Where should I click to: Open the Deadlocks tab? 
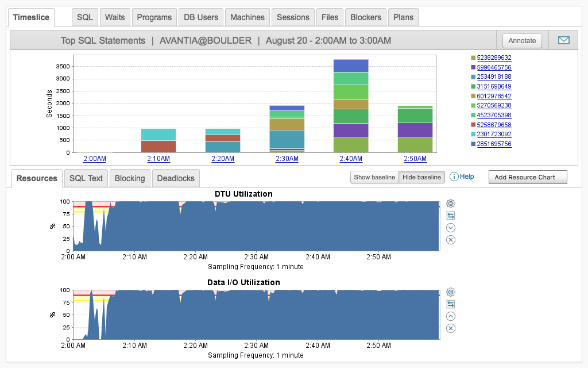[x=176, y=178]
